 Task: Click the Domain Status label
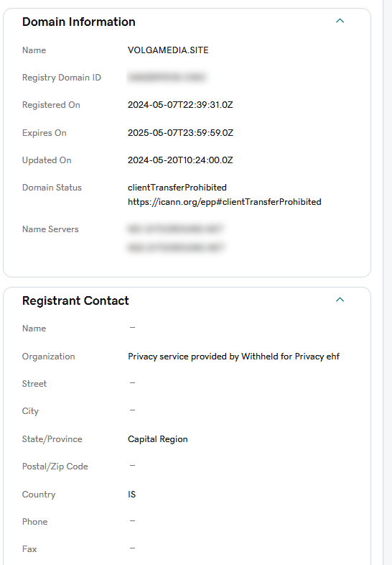coord(52,188)
